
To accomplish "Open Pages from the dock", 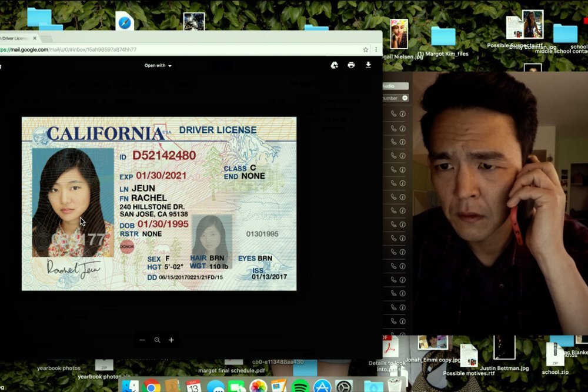I will point(279,386).
